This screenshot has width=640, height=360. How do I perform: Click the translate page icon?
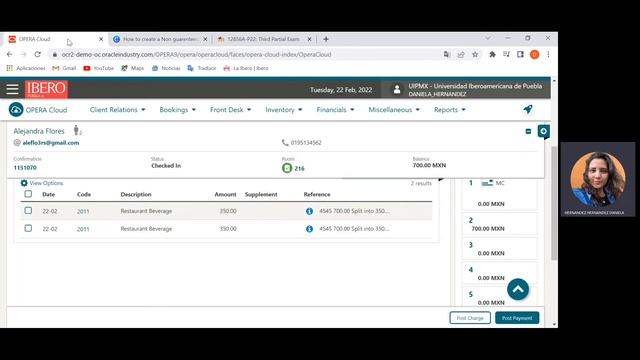tap(447, 54)
